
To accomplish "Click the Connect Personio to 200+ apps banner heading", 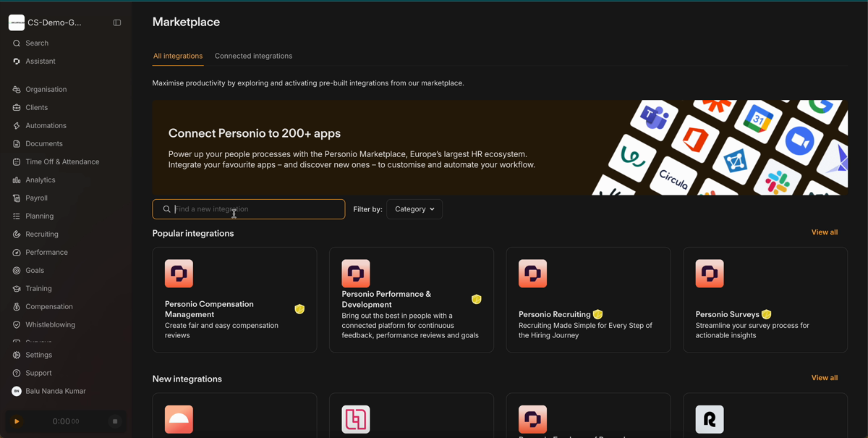I will (255, 133).
